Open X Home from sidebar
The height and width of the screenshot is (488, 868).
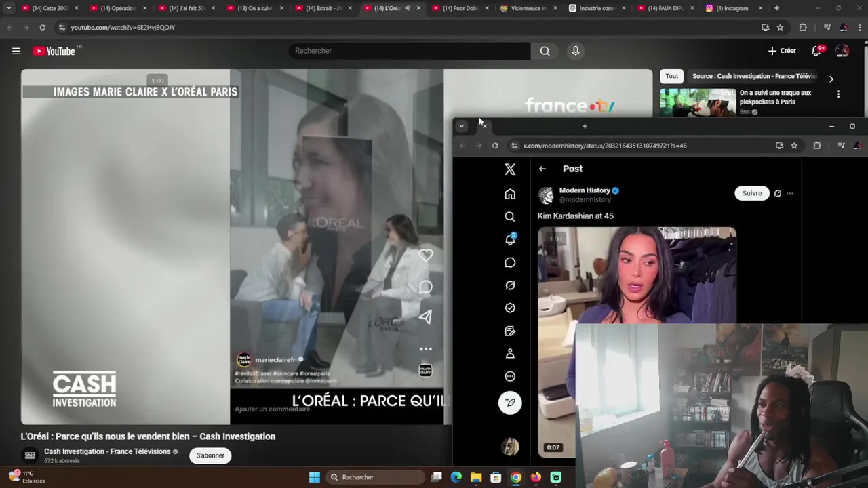(510, 195)
